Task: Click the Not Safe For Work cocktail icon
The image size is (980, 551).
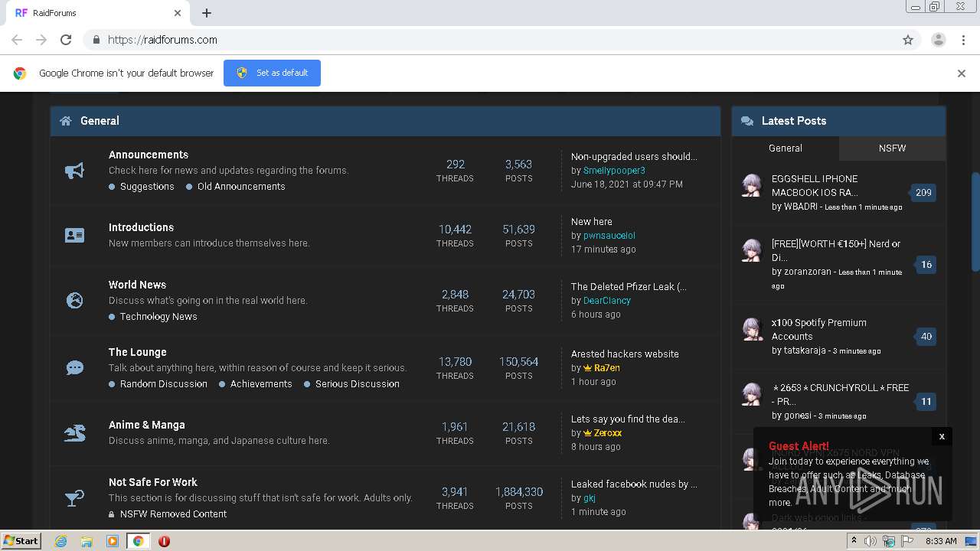Action: (74, 498)
